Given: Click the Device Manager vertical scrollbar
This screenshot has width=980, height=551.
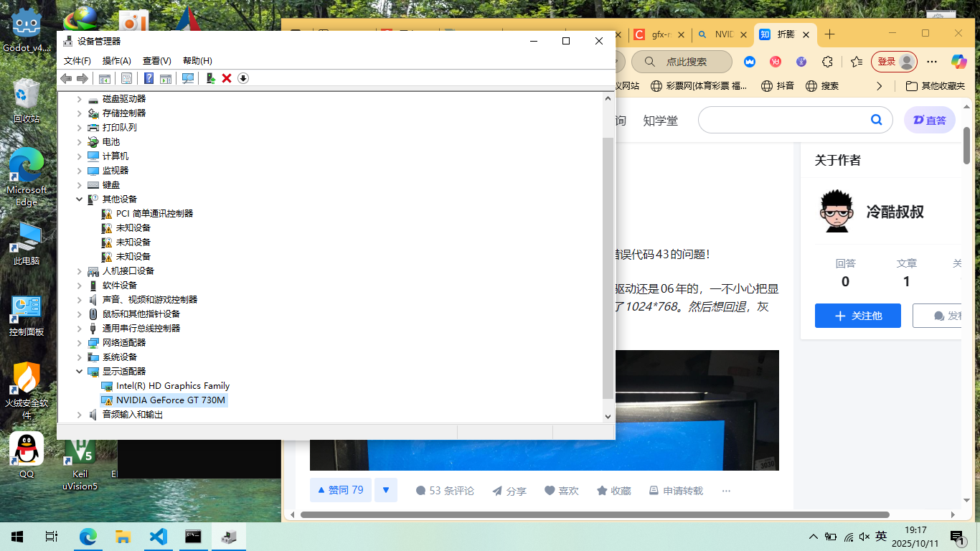Looking at the screenshot, I should [x=608, y=268].
